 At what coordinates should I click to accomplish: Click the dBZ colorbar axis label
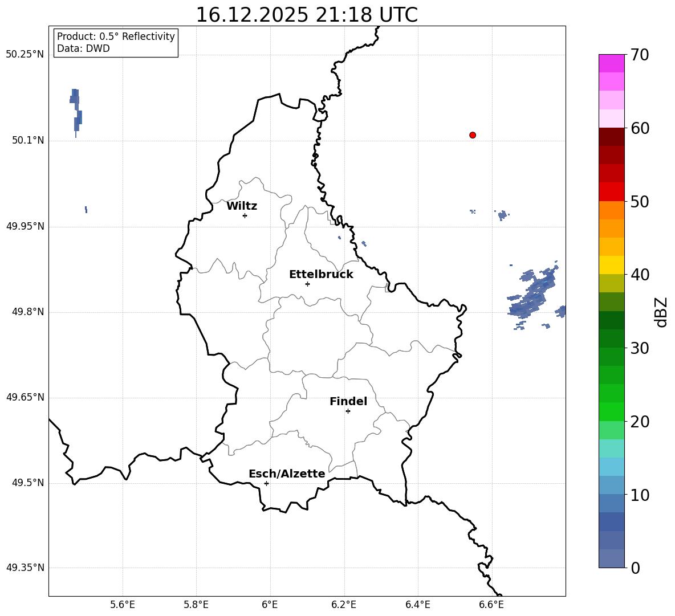point(661,312)
